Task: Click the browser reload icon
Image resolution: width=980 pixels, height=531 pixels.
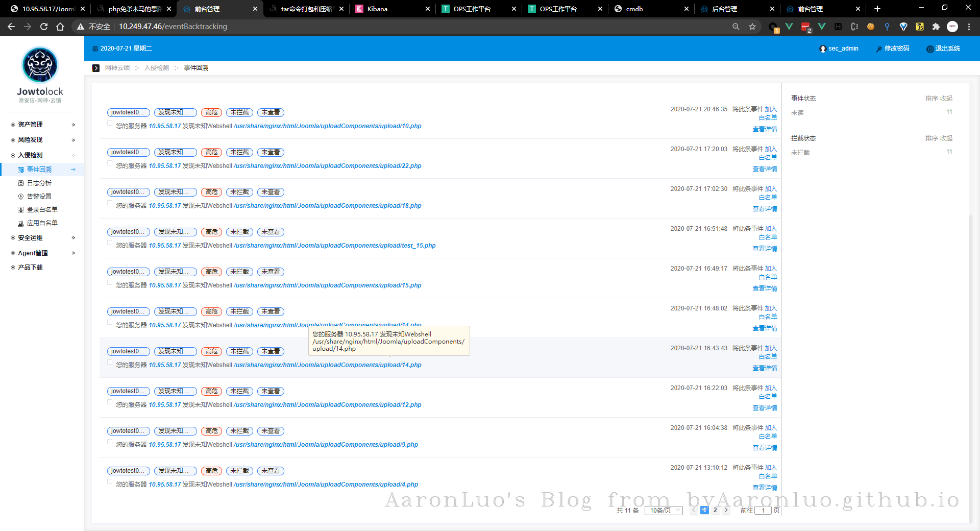Action: pos(44,27)
